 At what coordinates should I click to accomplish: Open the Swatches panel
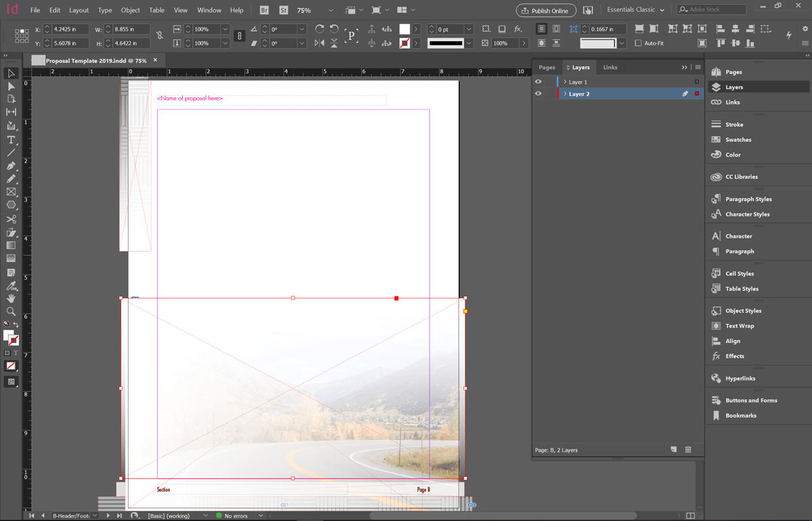[738, 139]
